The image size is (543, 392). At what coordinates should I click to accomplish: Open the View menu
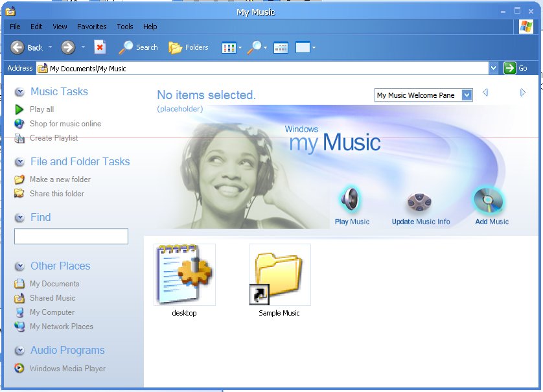coord(60,27)
